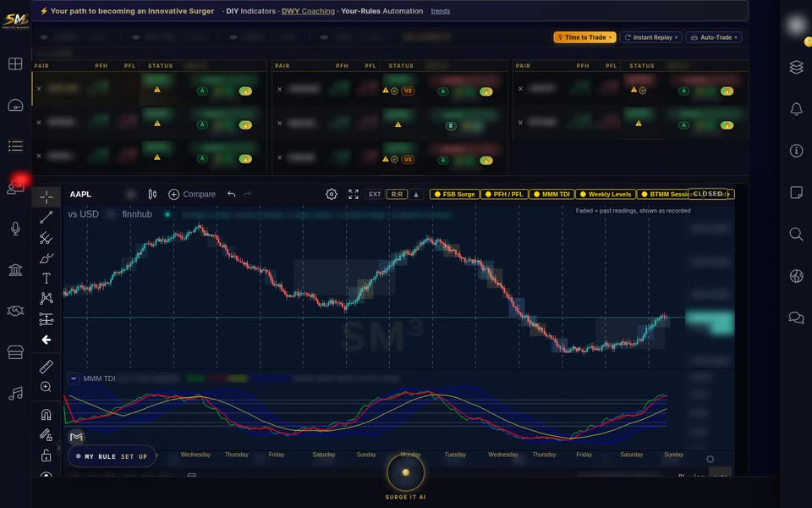This screenshot has height=508, width=812.
Task: Toggle the padlock to lock all drawings
Action: click(46, 456)
